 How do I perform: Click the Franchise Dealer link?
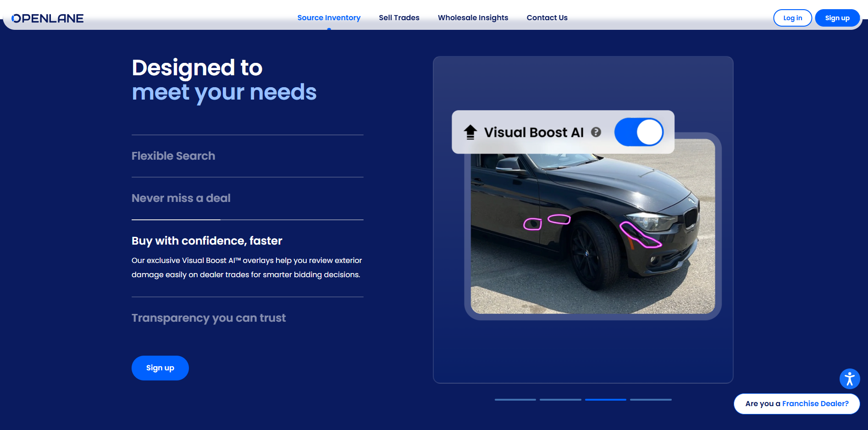click(815, 404)
